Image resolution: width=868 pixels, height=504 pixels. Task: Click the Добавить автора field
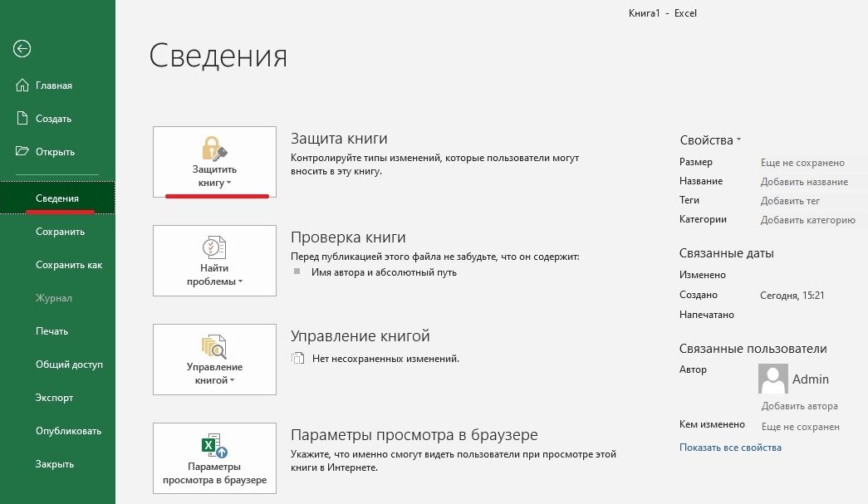point(799,405)
